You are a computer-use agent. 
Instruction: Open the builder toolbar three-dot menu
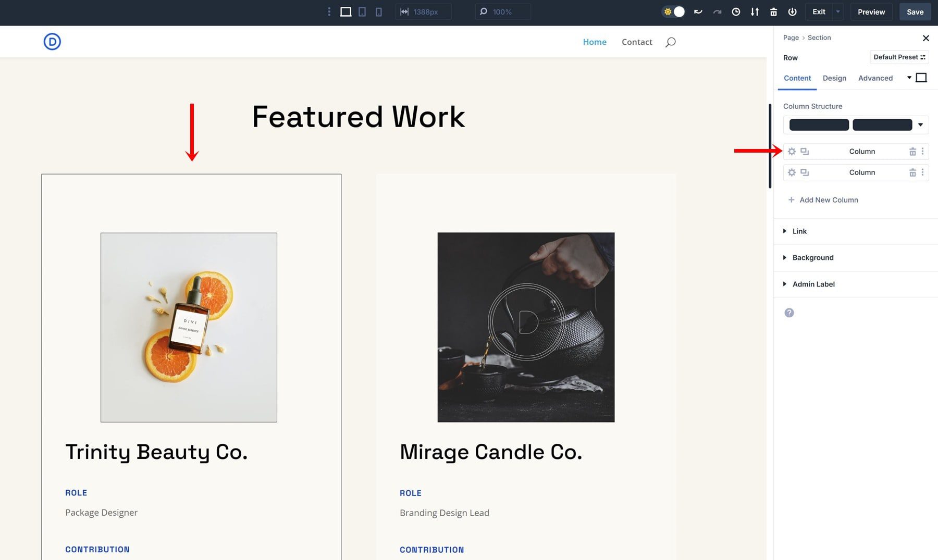[329, 11]
